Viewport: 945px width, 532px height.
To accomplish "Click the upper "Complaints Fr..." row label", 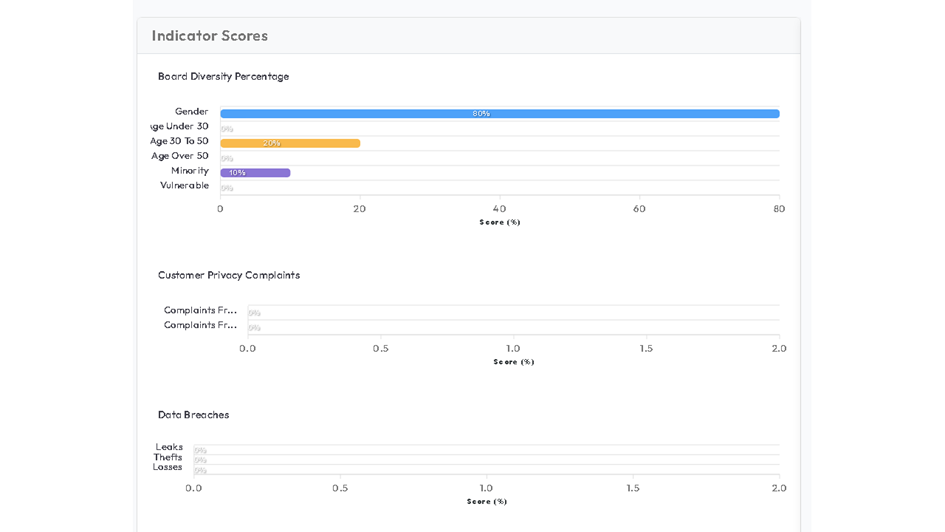I will [200, 310].
